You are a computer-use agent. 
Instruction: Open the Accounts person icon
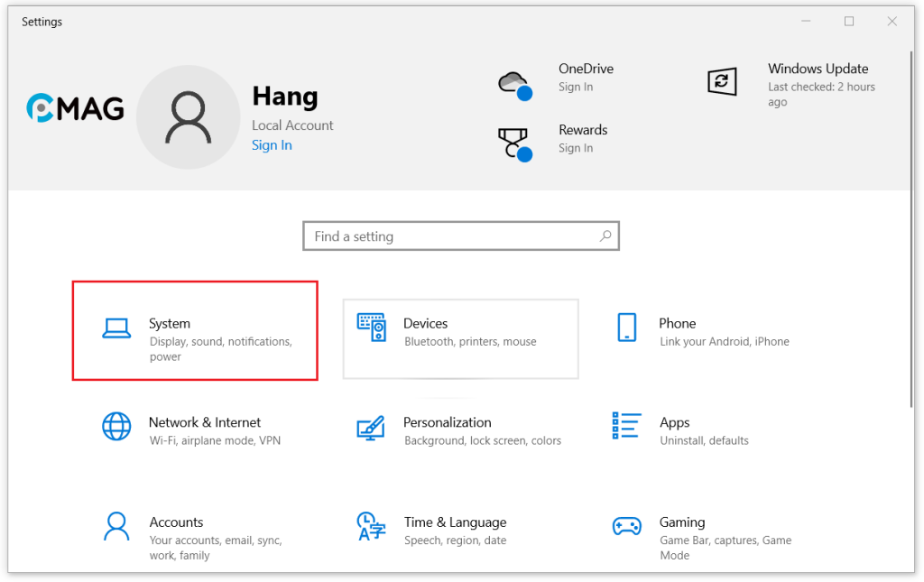click(116, 525)
